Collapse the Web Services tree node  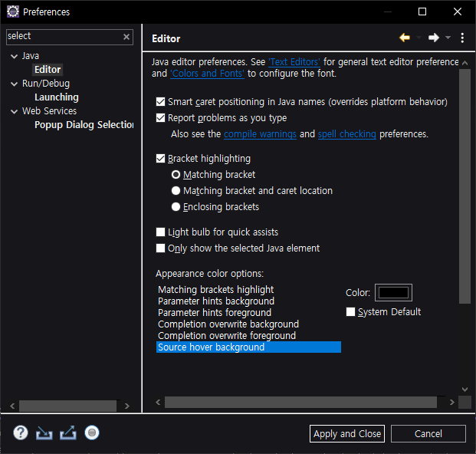pos(14,111)
